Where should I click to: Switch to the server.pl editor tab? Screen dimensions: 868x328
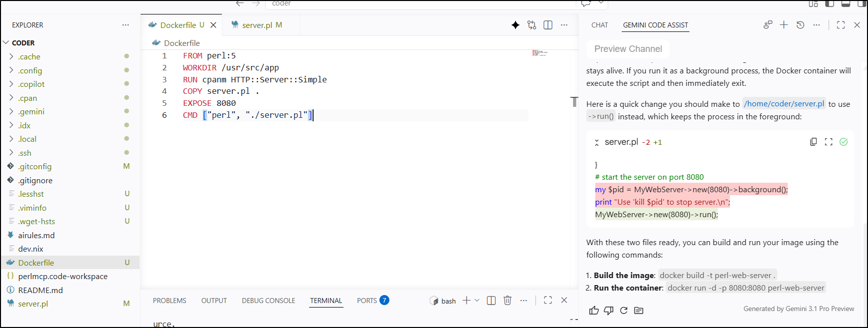pos(257,25)
